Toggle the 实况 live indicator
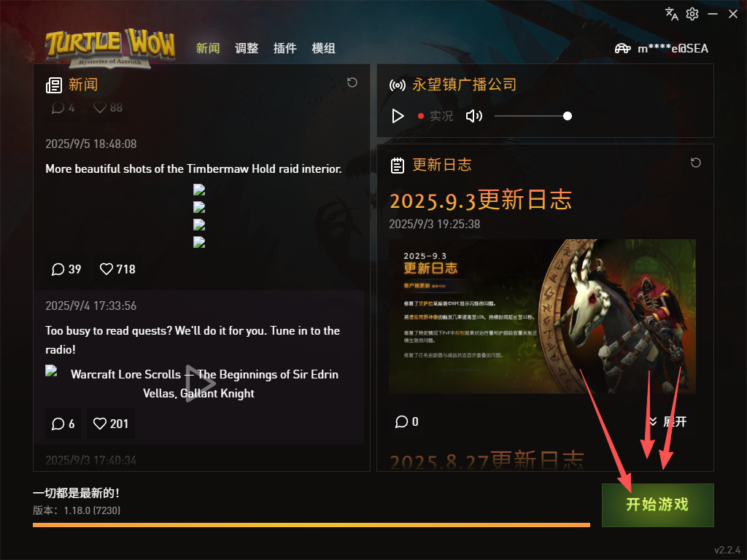 [x=436, y=116]
